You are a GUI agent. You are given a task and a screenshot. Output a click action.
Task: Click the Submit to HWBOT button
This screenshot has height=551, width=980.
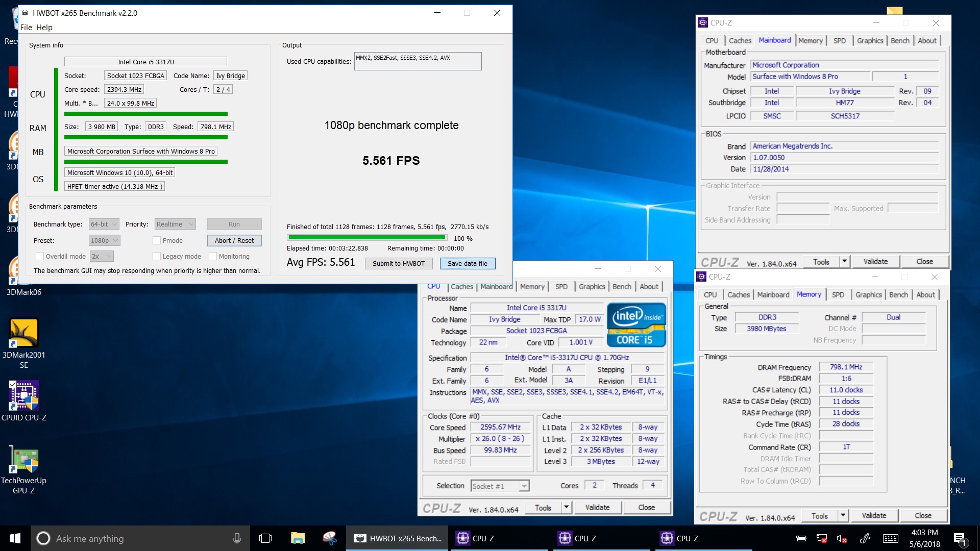(x=399, y=263)
